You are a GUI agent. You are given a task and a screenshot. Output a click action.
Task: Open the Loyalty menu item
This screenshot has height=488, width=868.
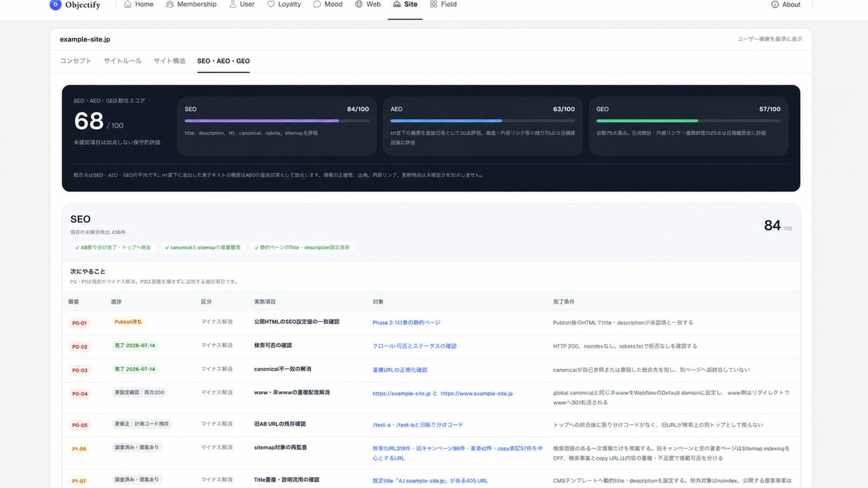coord(284,4)
